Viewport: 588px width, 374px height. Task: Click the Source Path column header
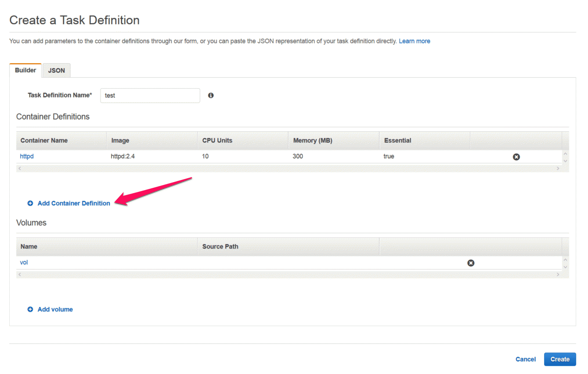pos(289,247)
